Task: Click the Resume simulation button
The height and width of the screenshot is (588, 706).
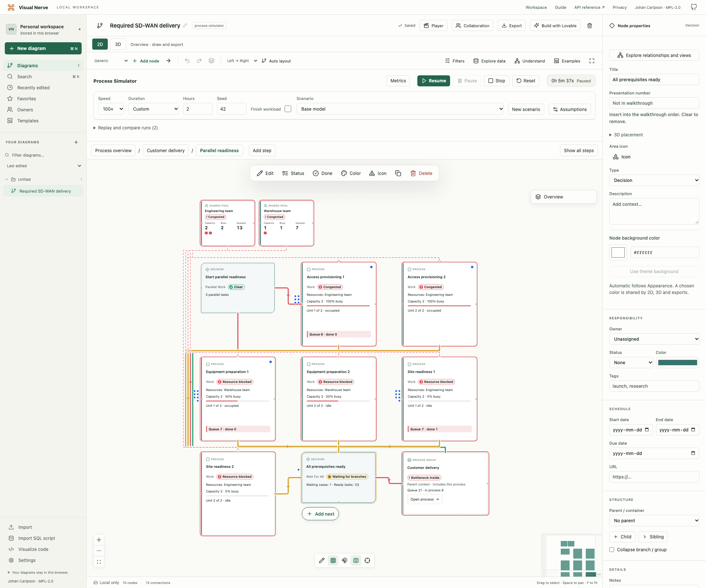Action: 434,81
